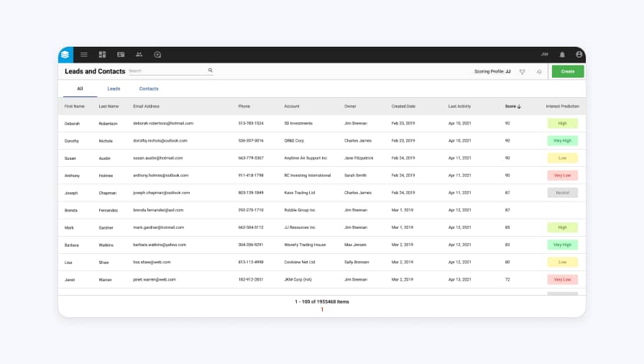Click the contact card icon

pos(121,55)
